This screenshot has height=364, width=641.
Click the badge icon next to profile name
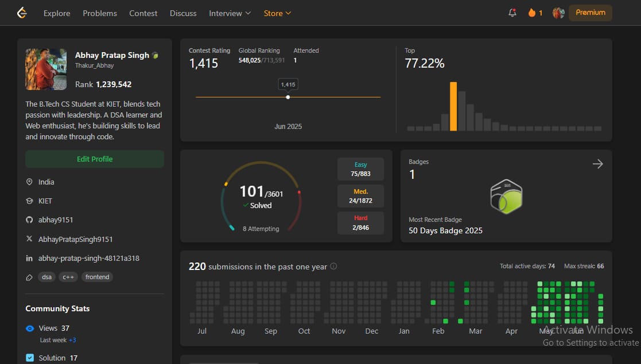pos(155,55)
